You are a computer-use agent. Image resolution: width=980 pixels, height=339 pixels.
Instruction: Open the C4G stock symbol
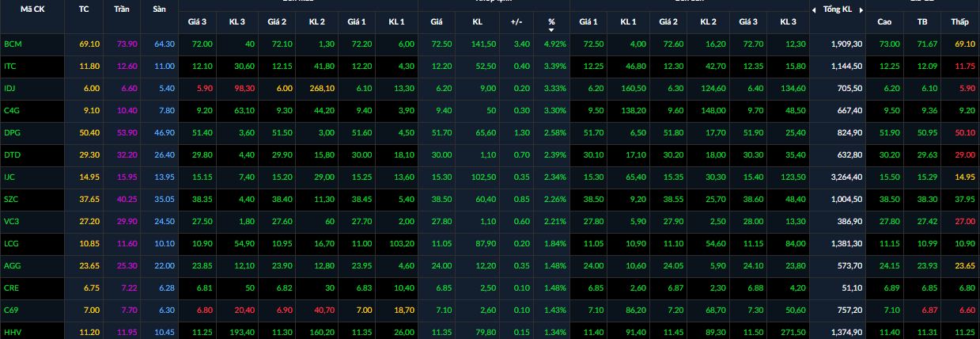coord(11,110)
